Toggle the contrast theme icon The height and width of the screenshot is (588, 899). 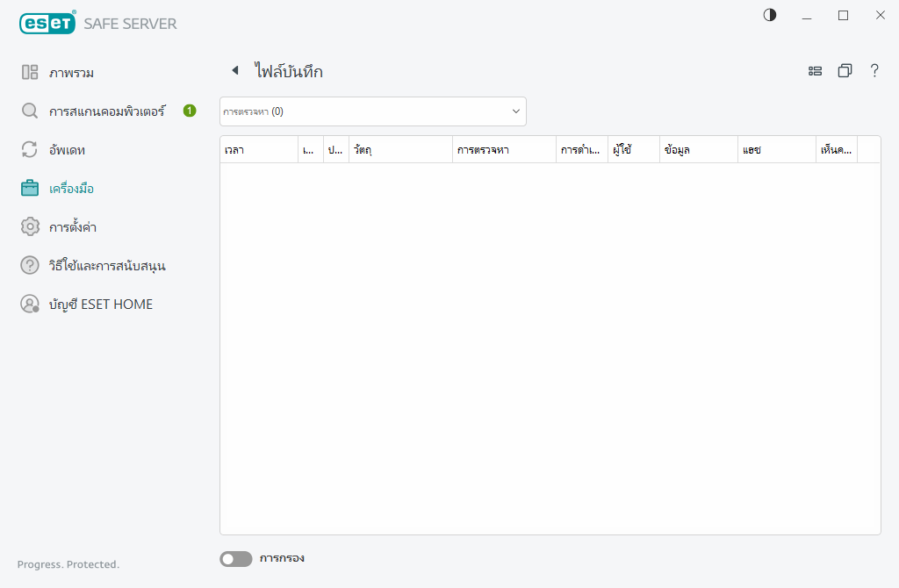coord(770,15)
